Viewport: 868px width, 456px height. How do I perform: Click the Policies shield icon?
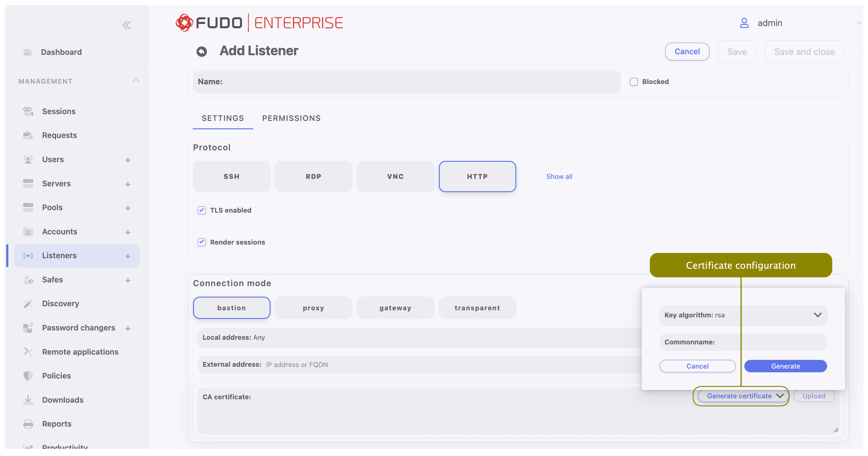[28, 375]
